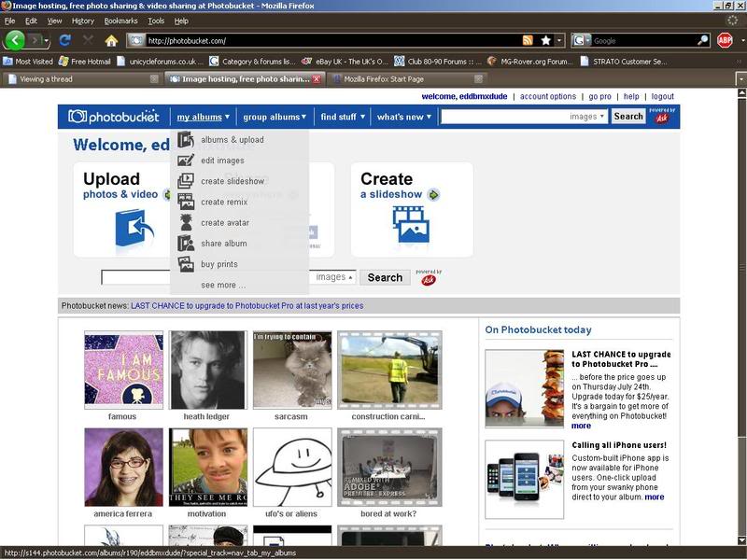This screenshot has height=560, width=747.
Task: Click the share album menu icon
Action: click(185, 244)
